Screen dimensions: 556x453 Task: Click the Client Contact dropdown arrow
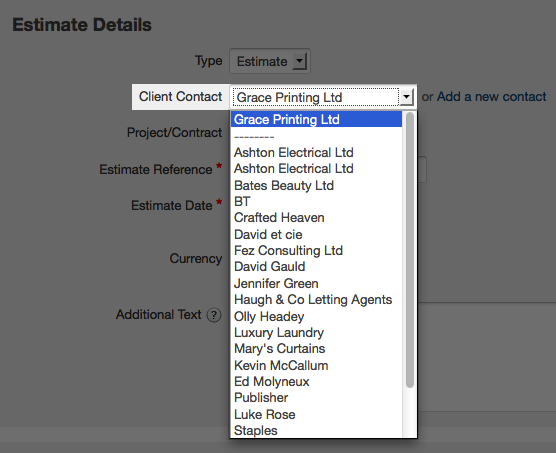pyautogui.click(x=406, y=97)
